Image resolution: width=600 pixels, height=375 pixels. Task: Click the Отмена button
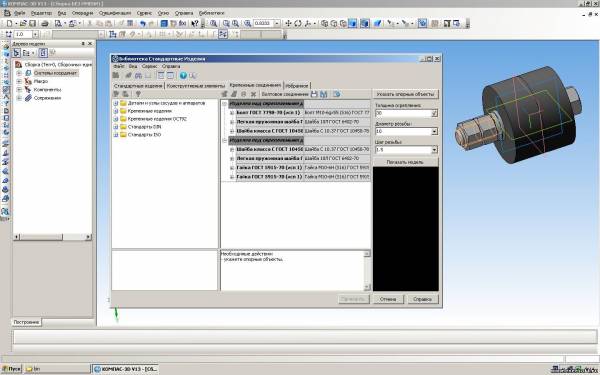(388, 299)
